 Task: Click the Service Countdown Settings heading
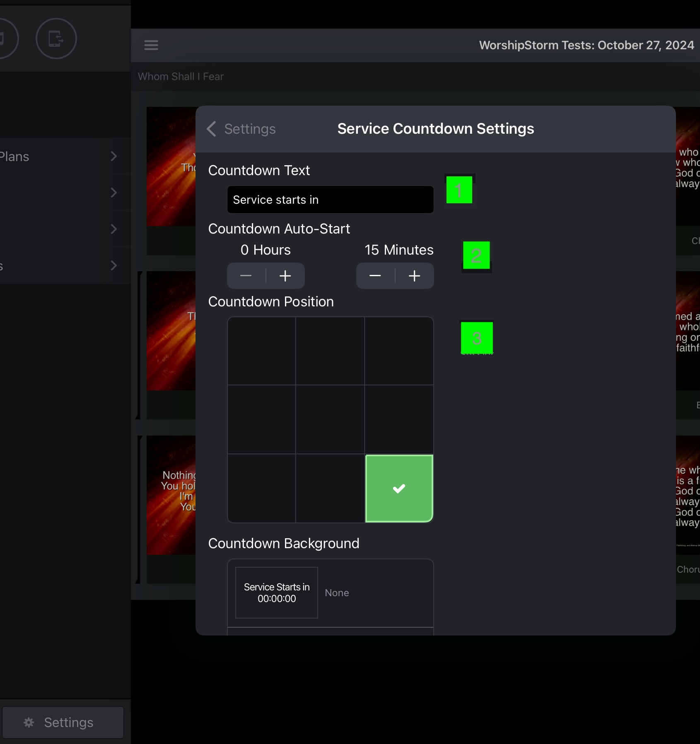[x=436, y=129]
